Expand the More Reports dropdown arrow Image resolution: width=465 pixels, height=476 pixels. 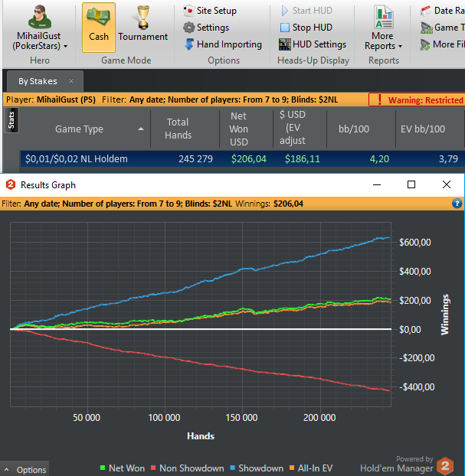[x=400, y=47]
